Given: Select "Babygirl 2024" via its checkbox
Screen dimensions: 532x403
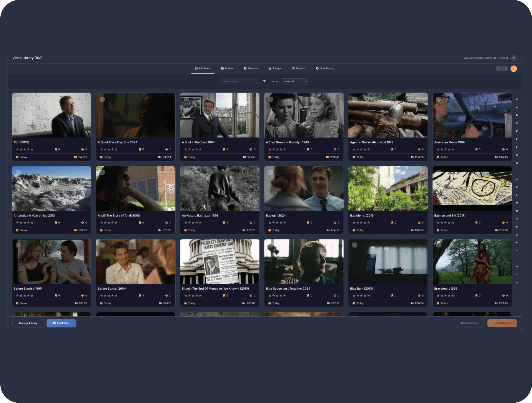Looking at the screenshot, I should tap(271, 172).
